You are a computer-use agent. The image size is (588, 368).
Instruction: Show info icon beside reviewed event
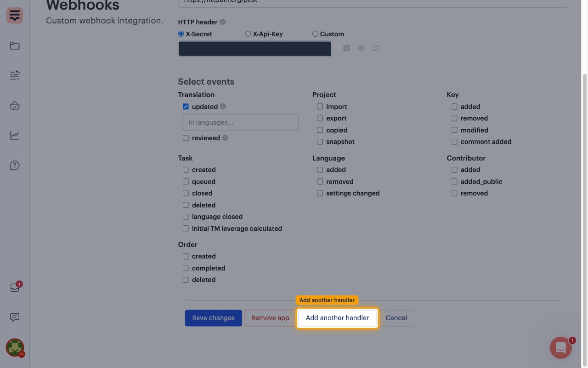pos(225,138)
